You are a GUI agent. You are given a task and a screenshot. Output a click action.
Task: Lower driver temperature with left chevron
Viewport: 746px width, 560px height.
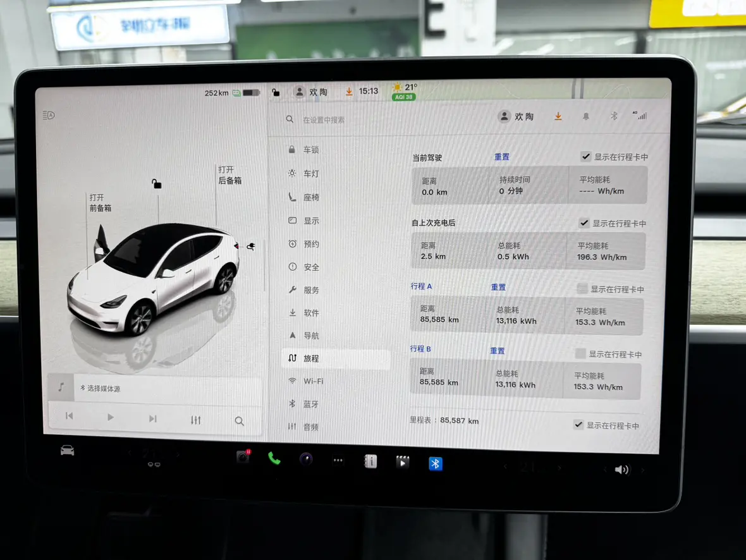pos(130,453)
